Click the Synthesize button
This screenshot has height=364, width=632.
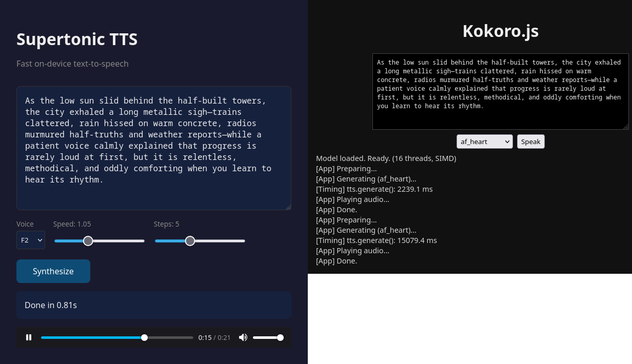[x=53, y=271]
